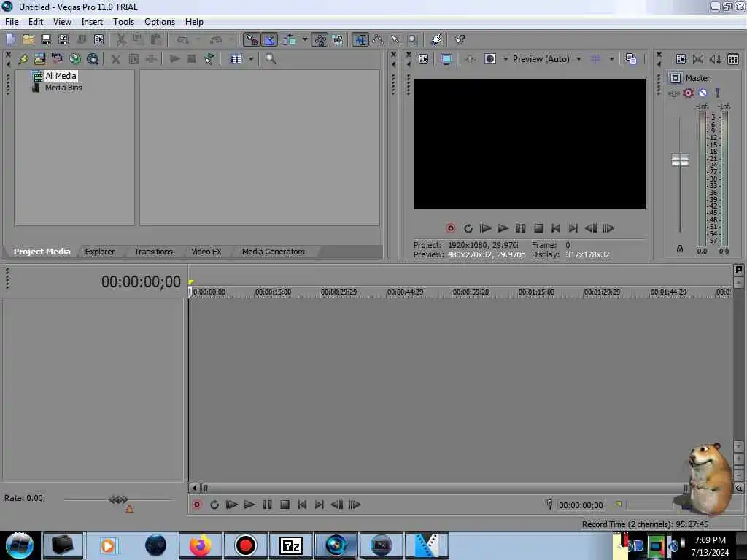This screenshot has width=747, height=560.
Task: Open the Interactive Tutorials hand icon
Action: pos(436,40)
